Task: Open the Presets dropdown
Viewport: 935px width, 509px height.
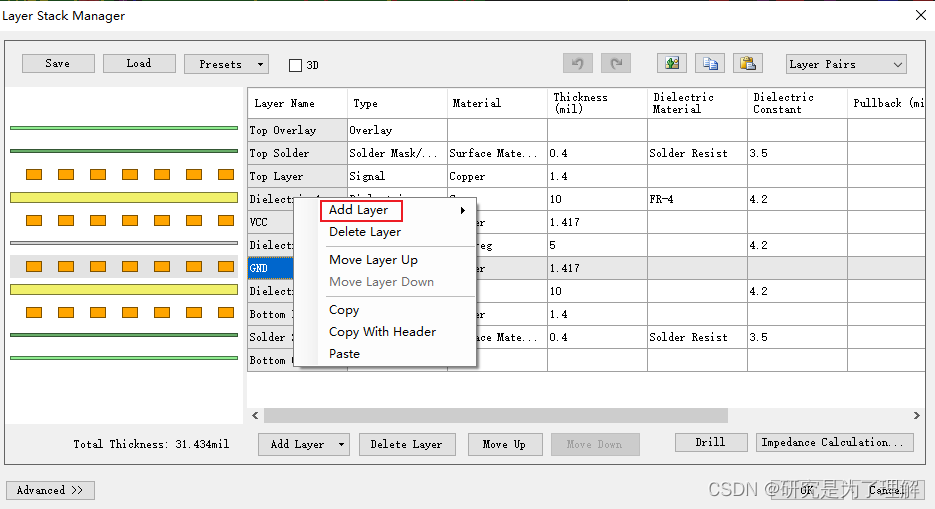Action: coord(227,64)
